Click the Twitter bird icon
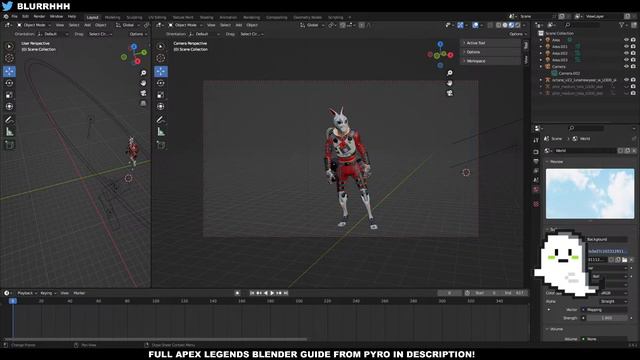Viewport: 640px width, 360px height. [7, 6]
